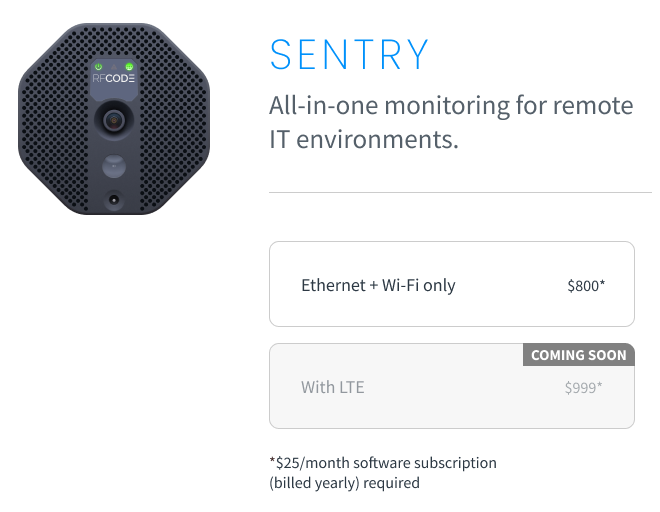Click the round motion sensor dome below camera
Viewport: 660px width, 512px height.
[114, 166]
